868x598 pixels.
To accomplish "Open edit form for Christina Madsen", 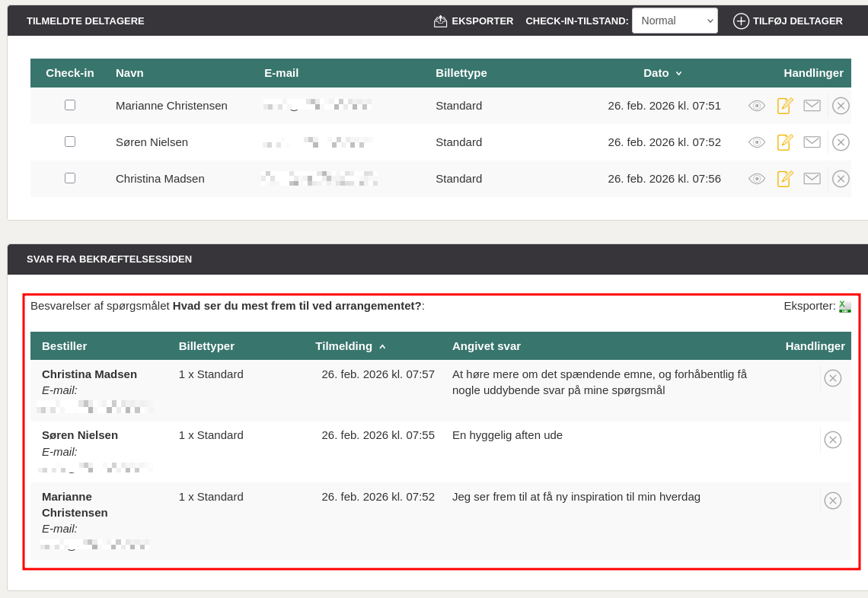I will tap(785, 179).
